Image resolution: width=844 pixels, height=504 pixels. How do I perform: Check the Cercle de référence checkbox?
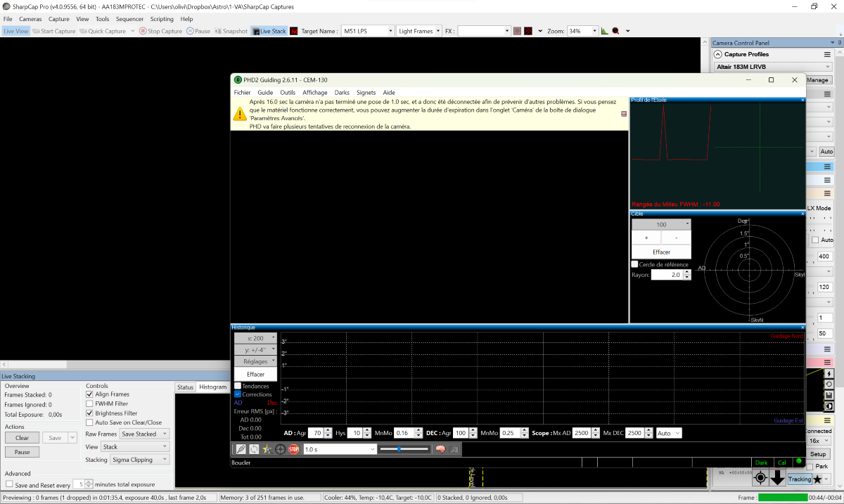click(x=635, y=264)
